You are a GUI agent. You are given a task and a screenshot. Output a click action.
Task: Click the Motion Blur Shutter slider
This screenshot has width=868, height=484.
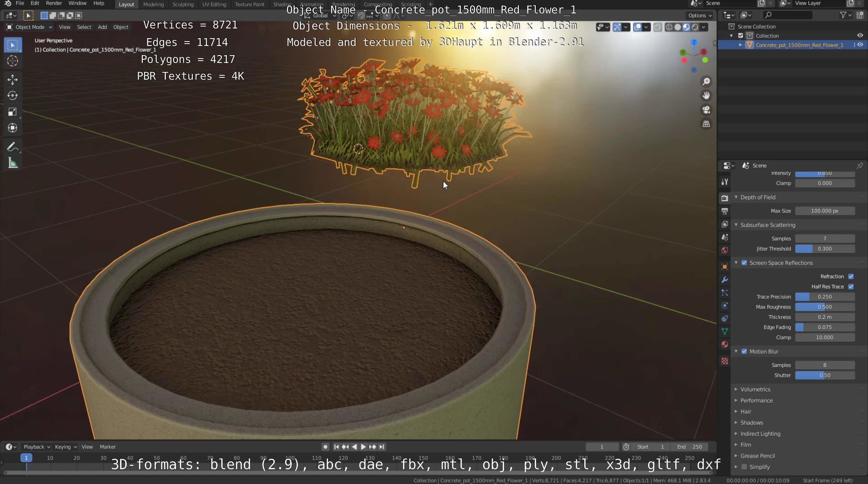point(825,375)
